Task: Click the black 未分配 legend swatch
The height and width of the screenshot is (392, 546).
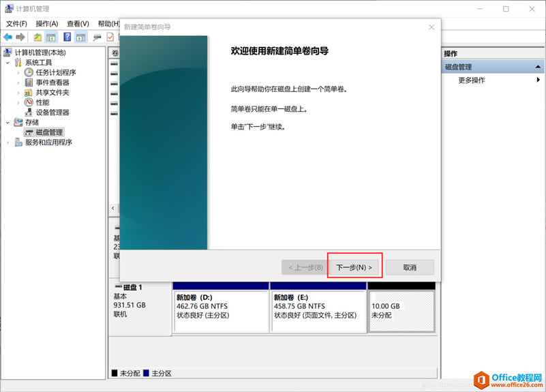Action: (115, 373)
